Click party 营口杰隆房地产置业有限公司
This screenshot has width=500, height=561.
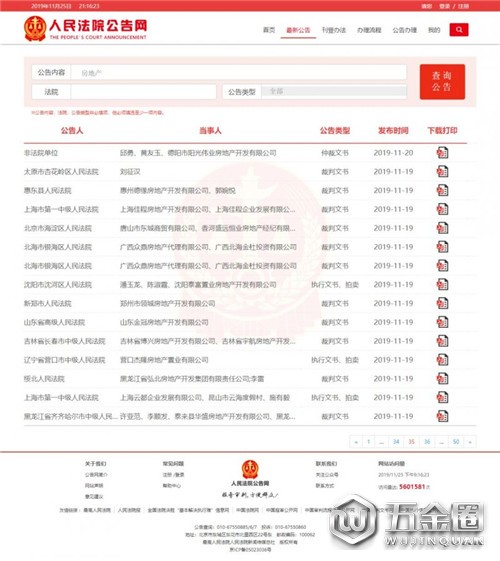(x=164, y=360)
